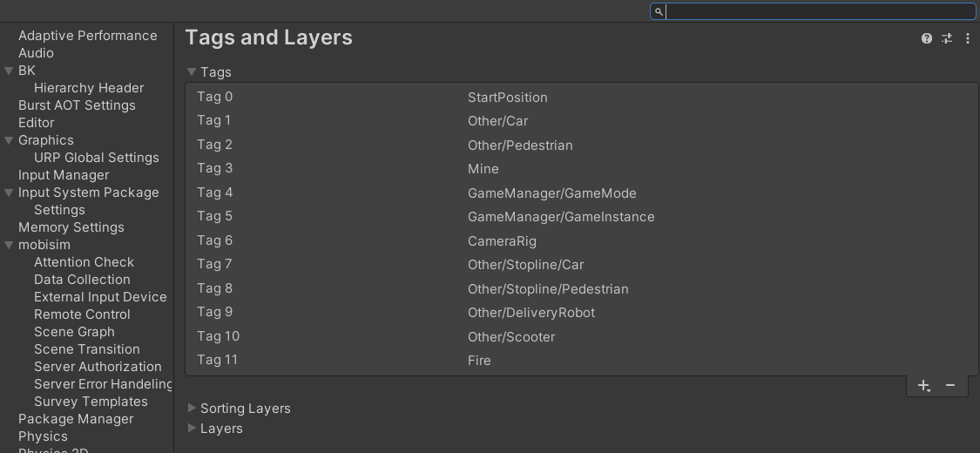The image size is (980, 453).
Task: Add a new tag with plus button
Action: 923,386
